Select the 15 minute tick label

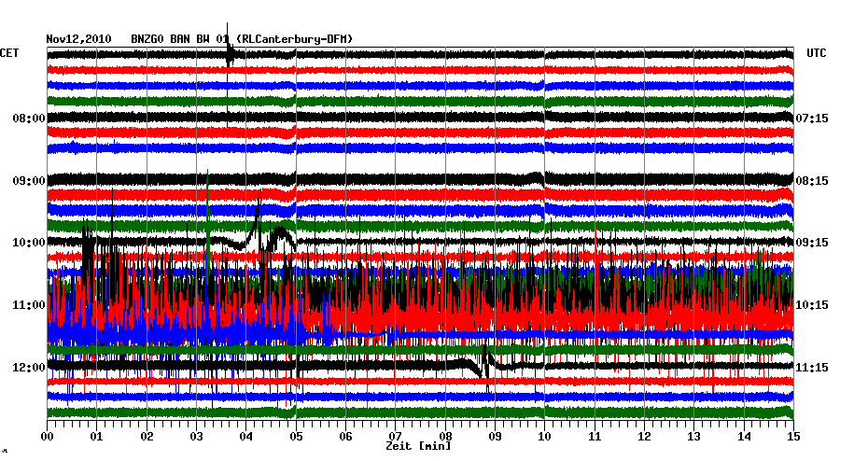pyautogui.click(x=792, y=436)
